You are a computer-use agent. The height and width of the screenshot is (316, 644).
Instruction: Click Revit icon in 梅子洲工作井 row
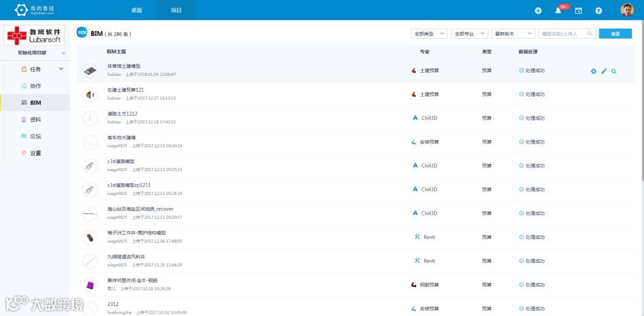pos(417,237)
